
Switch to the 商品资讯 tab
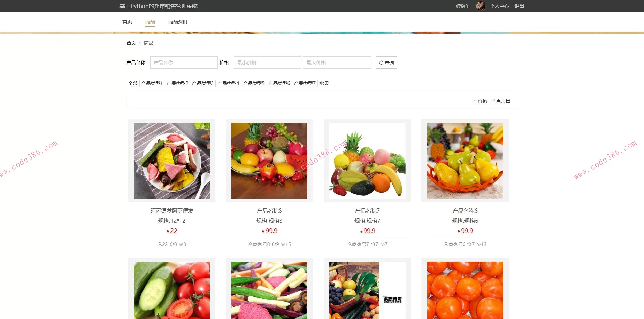[x=177, y=21]
